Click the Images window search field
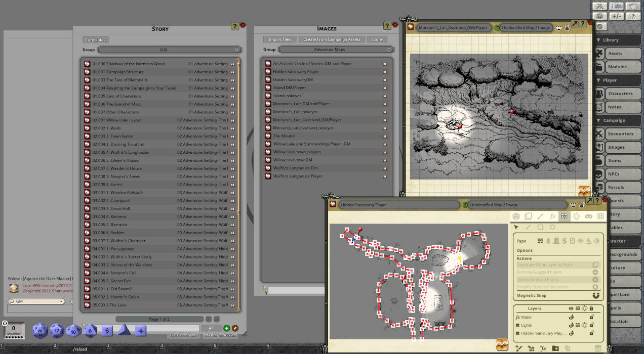The height and width of the screenshot is (354, 644). click(x=296, y=290)
